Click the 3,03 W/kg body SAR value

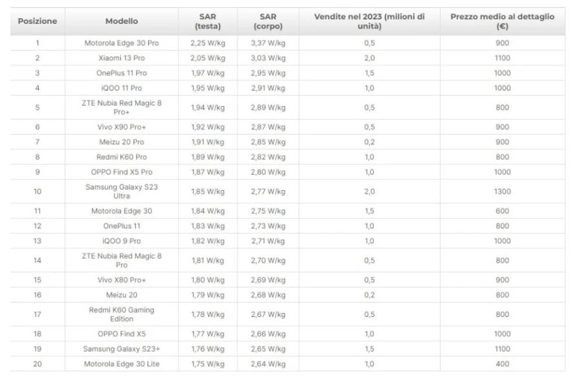[268, 58]
